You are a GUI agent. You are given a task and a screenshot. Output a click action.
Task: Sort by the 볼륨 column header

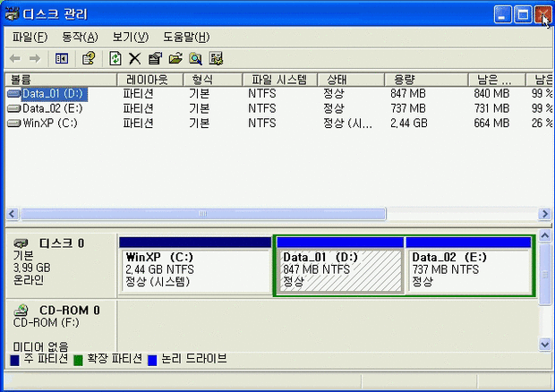61,80
